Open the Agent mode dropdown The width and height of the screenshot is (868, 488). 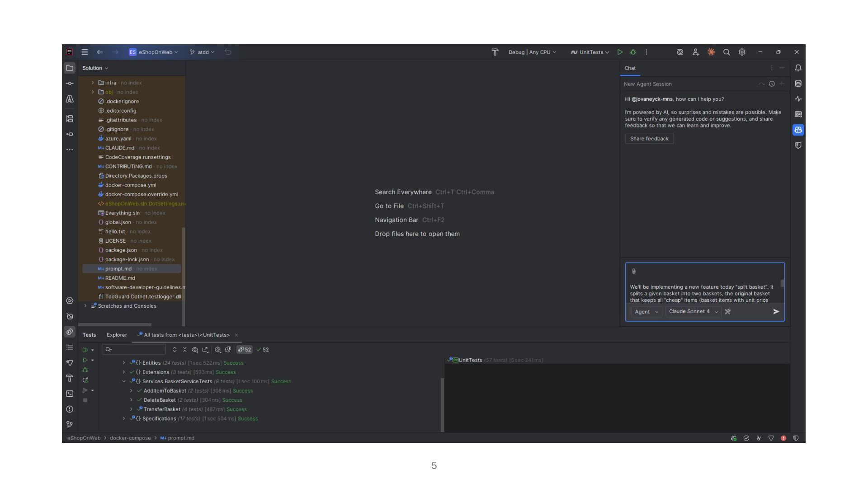[646, 312]
